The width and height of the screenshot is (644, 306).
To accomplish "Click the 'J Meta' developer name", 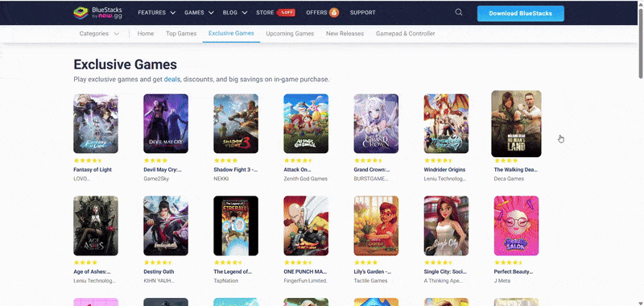I will (502, 281).
